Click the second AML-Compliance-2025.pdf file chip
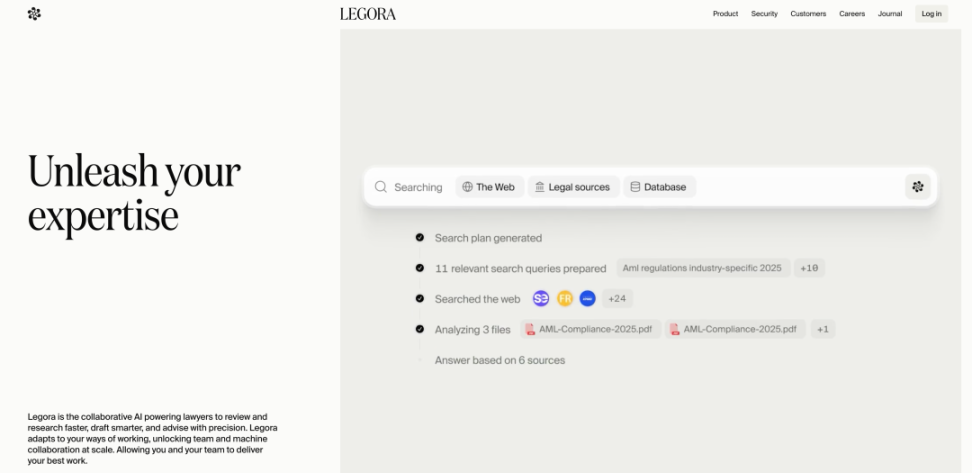The image size is (972, 473). click(735, 329)
